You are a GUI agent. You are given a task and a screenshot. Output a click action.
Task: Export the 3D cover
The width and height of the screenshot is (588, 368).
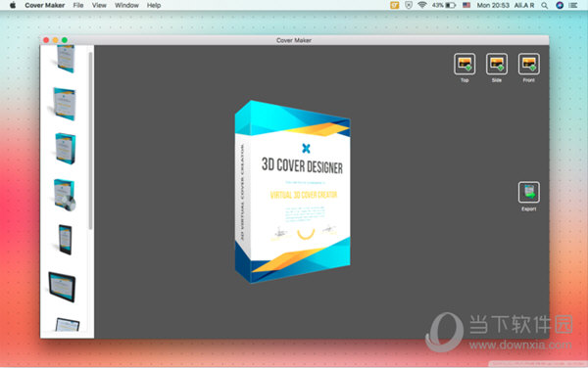[529, 192]
